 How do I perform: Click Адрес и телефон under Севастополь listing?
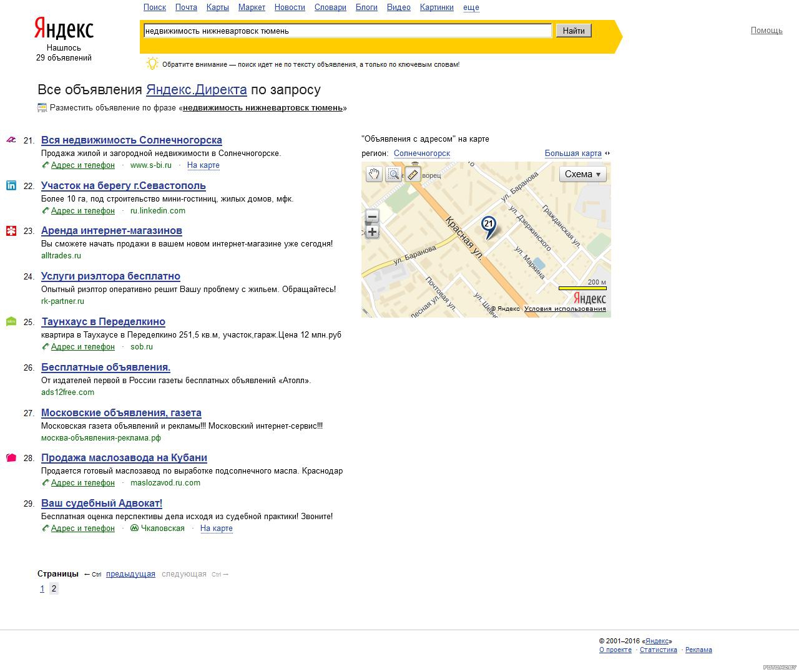tap(83, 210)
